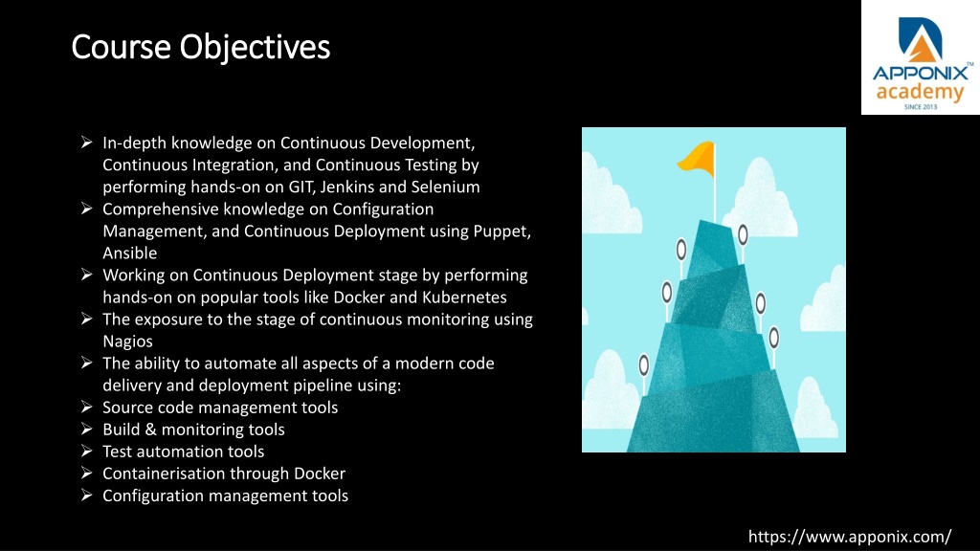Click the line 'performing hands-on on GIT, Jenkins and Selenium'
Image resolution: width=980 pixels, height=551 pixels.
pyautogui.click(x=291, y=187)
